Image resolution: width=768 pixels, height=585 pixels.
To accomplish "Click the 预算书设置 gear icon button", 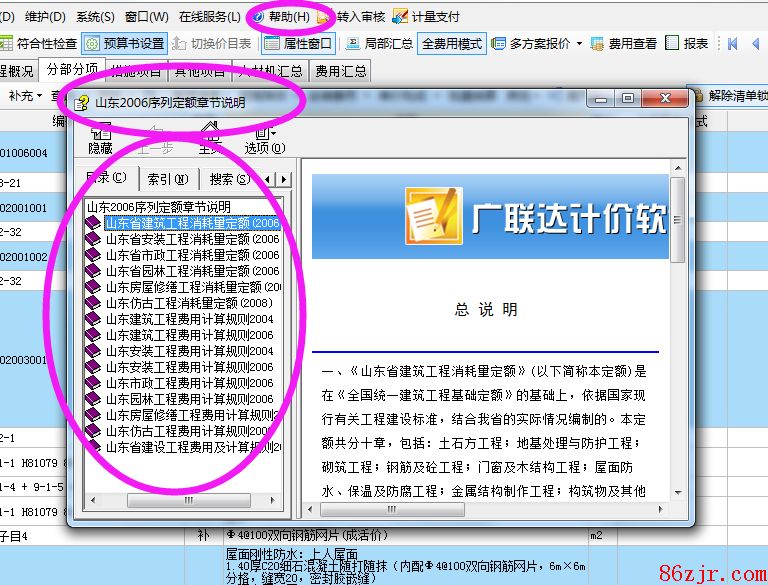I will tap(92, 44).
